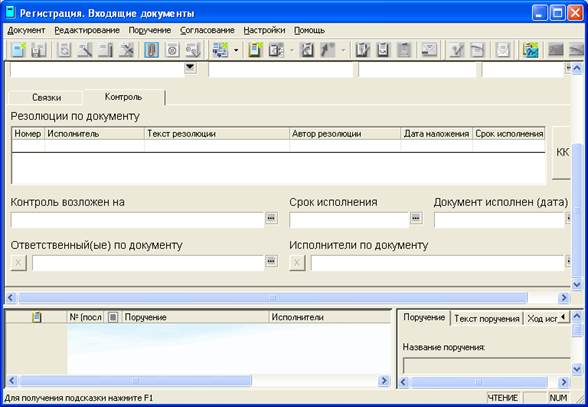Click the checkmark document toolbar icon
588x407 pixels.
click(x=457, y=50)
